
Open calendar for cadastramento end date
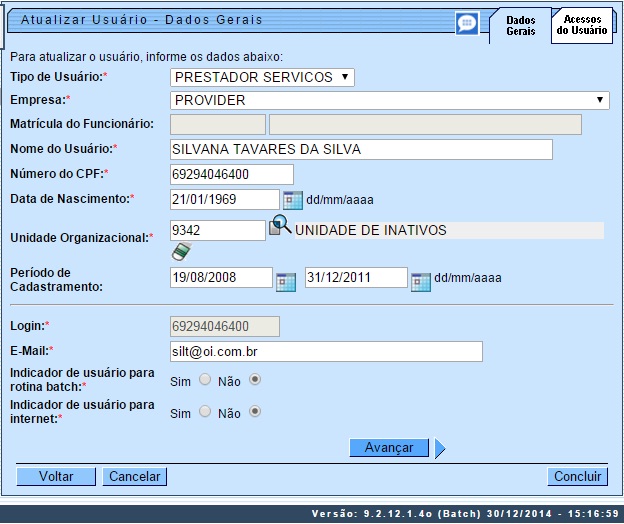pyautogui.click(x=421, y=279)
